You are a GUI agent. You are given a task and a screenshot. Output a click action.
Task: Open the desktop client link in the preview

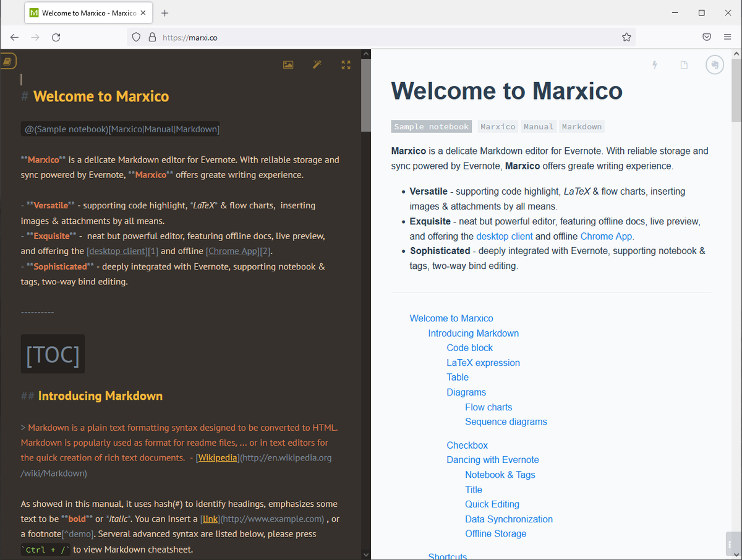505,236
